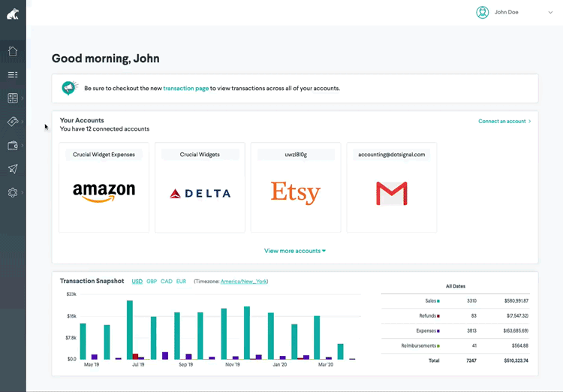
Task: Open settings gear in sidebar
Action: tap(13, 192)
